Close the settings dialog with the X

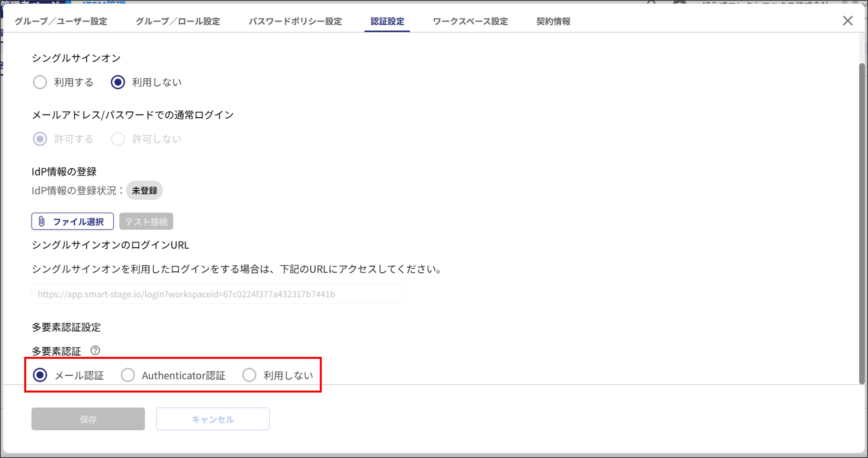pyautogui.click(x=848, y=21)
